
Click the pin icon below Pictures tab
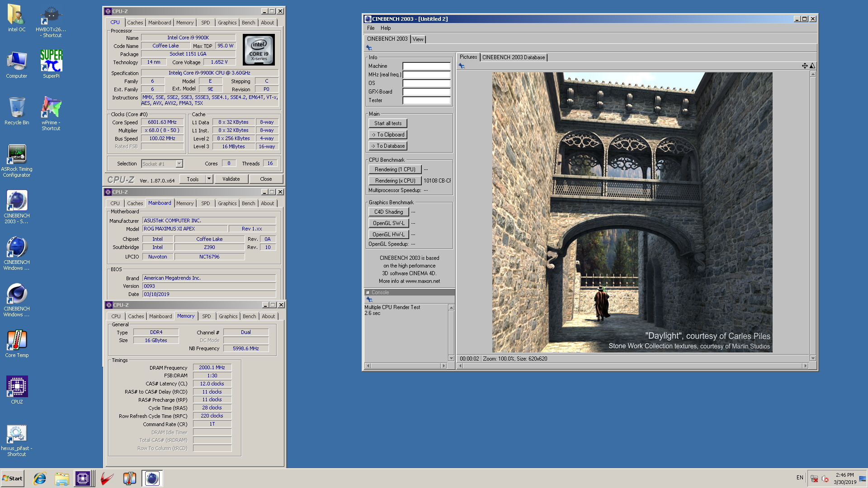(462, 66)
